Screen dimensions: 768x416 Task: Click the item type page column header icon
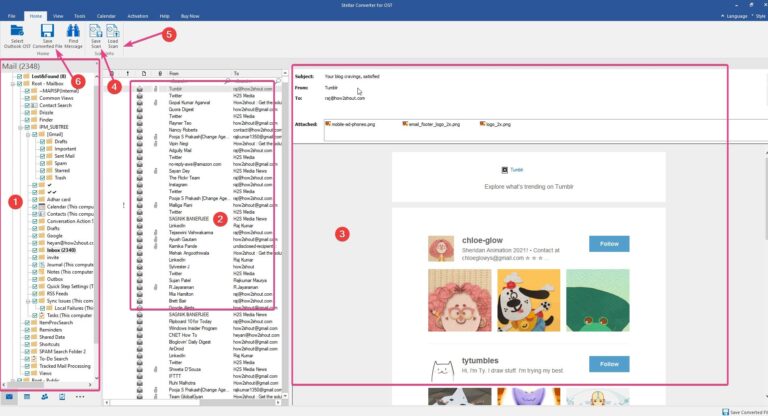(144, 73)
